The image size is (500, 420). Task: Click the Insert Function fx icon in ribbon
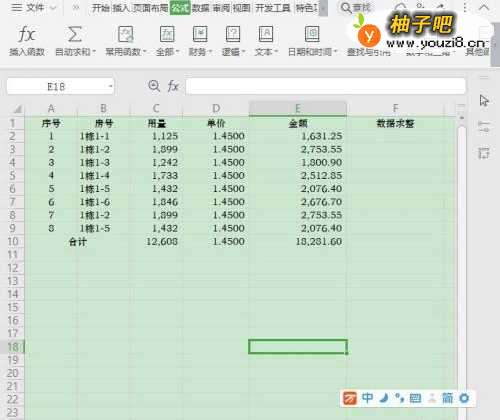pos(26,34)
